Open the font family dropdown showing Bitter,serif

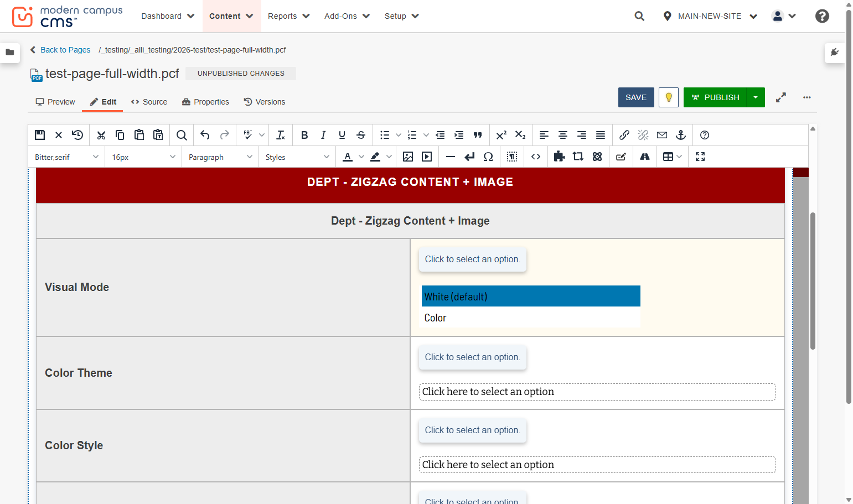[x=67, y=157]
